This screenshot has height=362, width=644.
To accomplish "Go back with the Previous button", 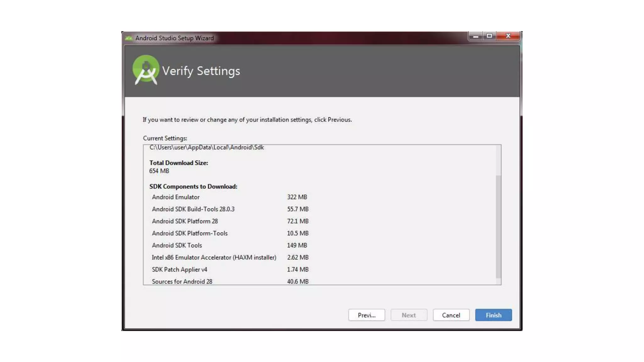I will 366,315.
